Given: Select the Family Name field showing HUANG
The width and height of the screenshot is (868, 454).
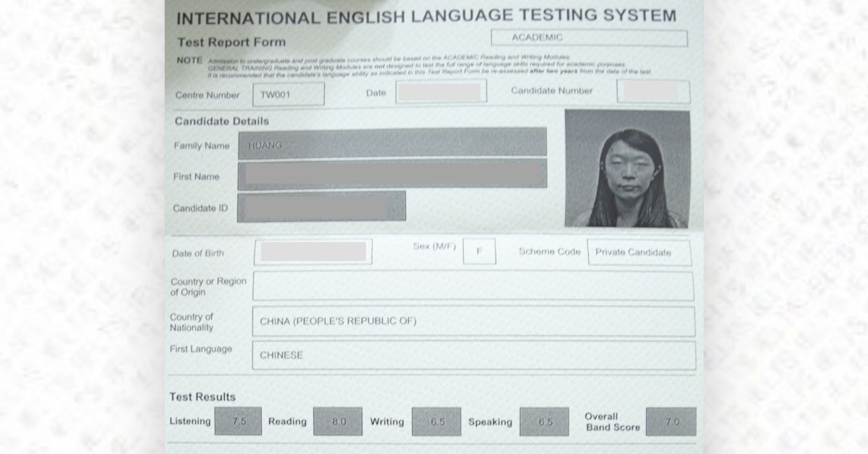Looking at the screenshot, I should tap(392, 143).
